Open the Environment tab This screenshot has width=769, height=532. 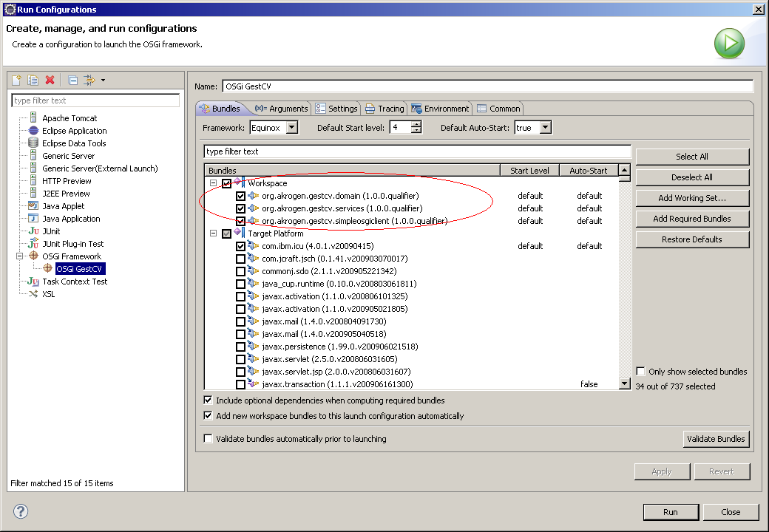pyautogui.click(x=440, y=109)
